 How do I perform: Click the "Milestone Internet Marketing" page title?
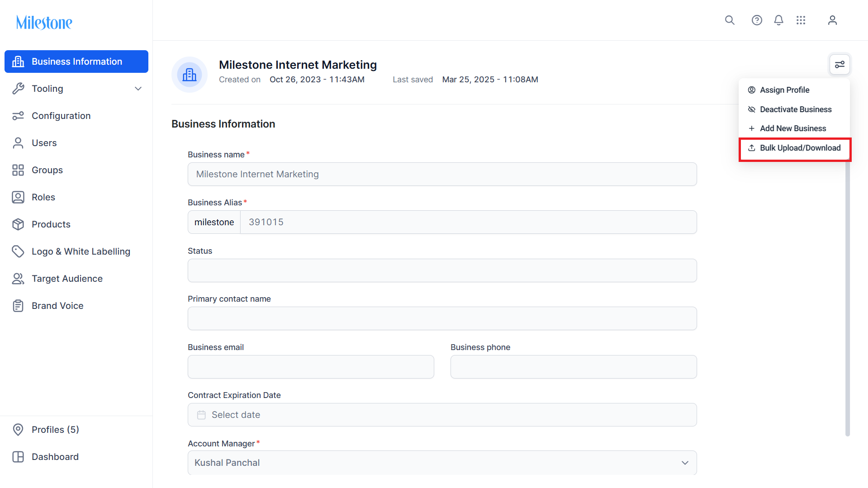click(298, 65)
